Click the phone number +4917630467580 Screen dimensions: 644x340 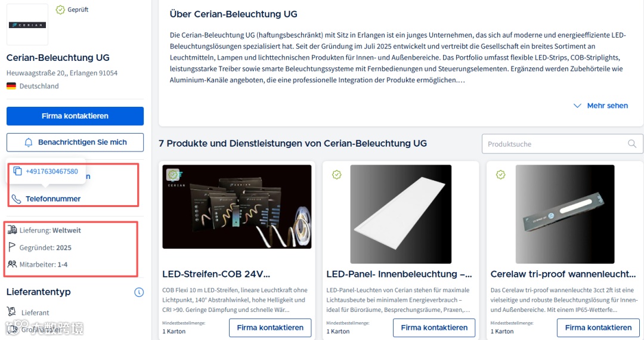point(52,171)
